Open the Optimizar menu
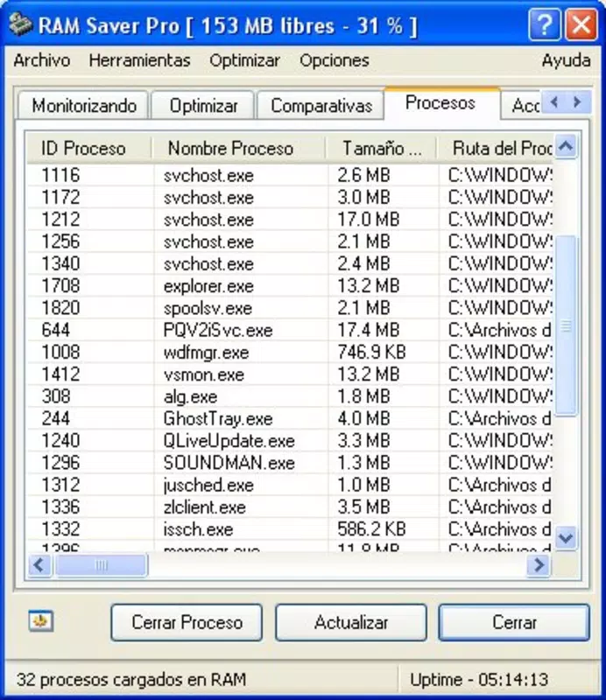 (x=244, y=60)
